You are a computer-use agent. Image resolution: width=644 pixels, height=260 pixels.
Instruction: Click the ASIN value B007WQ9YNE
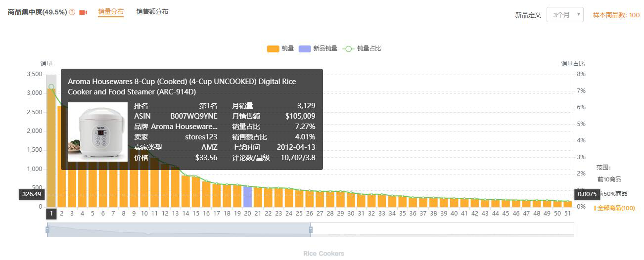194,116
